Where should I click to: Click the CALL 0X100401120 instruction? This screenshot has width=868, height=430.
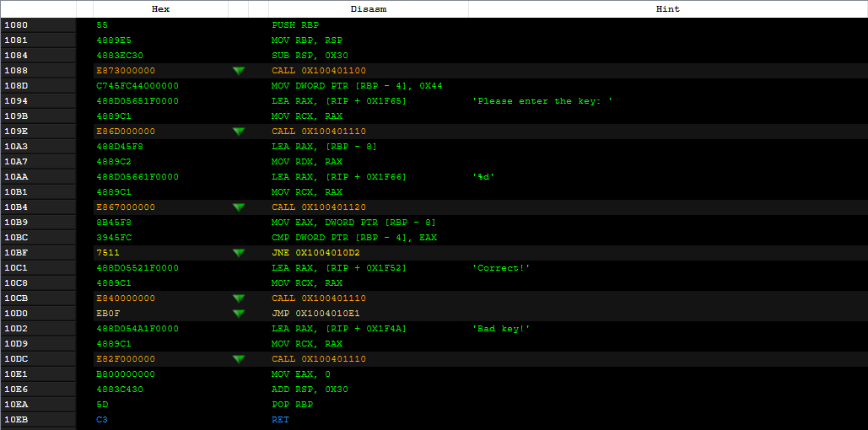point(319,207)
